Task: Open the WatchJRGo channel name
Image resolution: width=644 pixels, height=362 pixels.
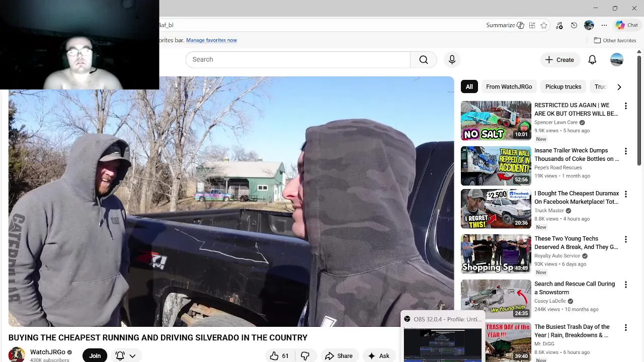Action: (x=48, y=352)
